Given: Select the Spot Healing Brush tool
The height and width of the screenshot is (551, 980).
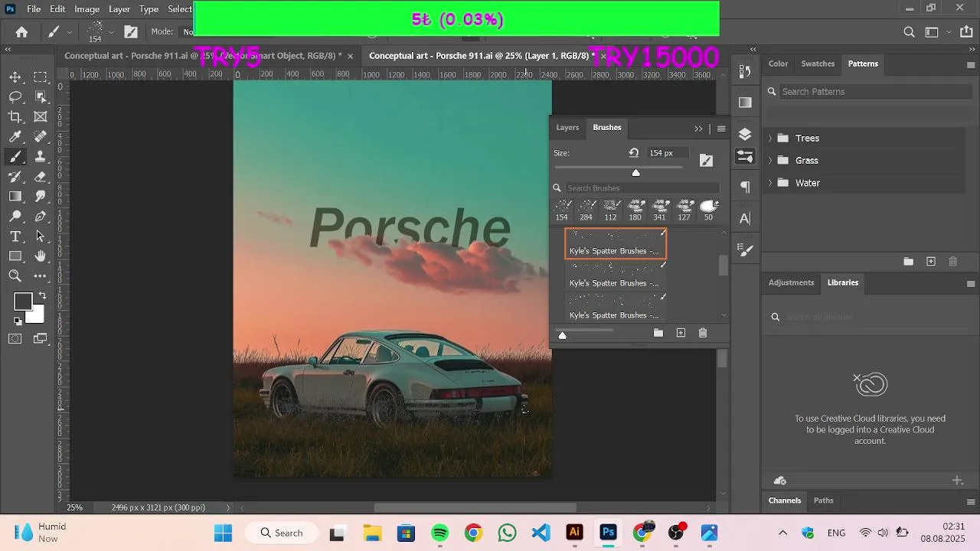Looking at the screenshot, I should (41, 137).
